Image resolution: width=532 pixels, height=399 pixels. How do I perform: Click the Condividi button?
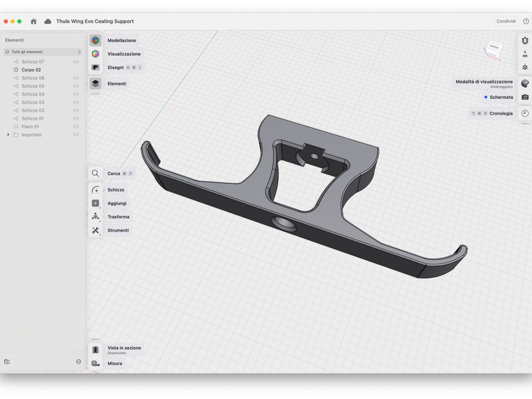pyautogui.click(x=506, y=21)
